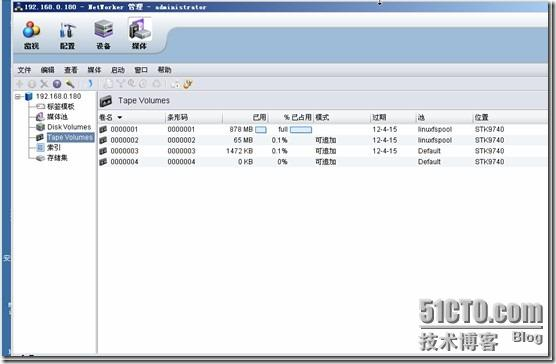The height and width of the screenshot is (364, 556).
Task: Open the 媒体 media icon in top bar
Action: point(139,35)
